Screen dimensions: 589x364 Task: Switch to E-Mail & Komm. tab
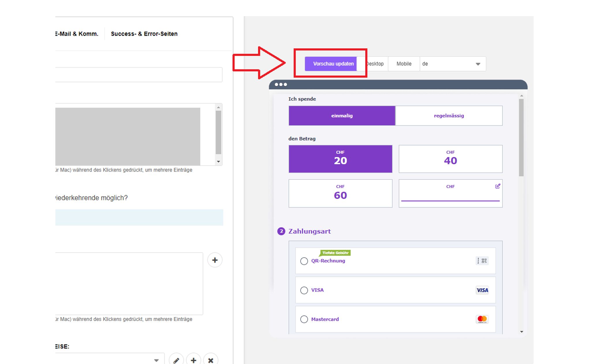pyautogui.click(x=77, y=34)
